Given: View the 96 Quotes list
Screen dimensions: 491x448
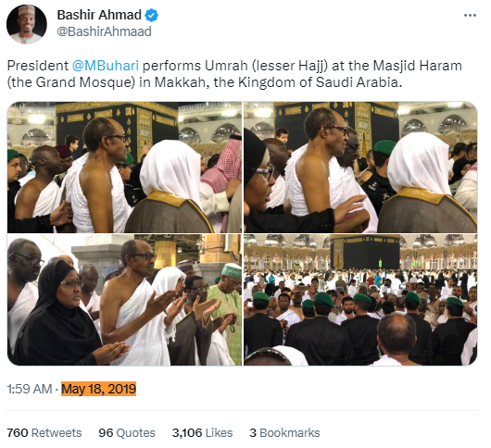Looking at the screenshot, I should point(127,432).
